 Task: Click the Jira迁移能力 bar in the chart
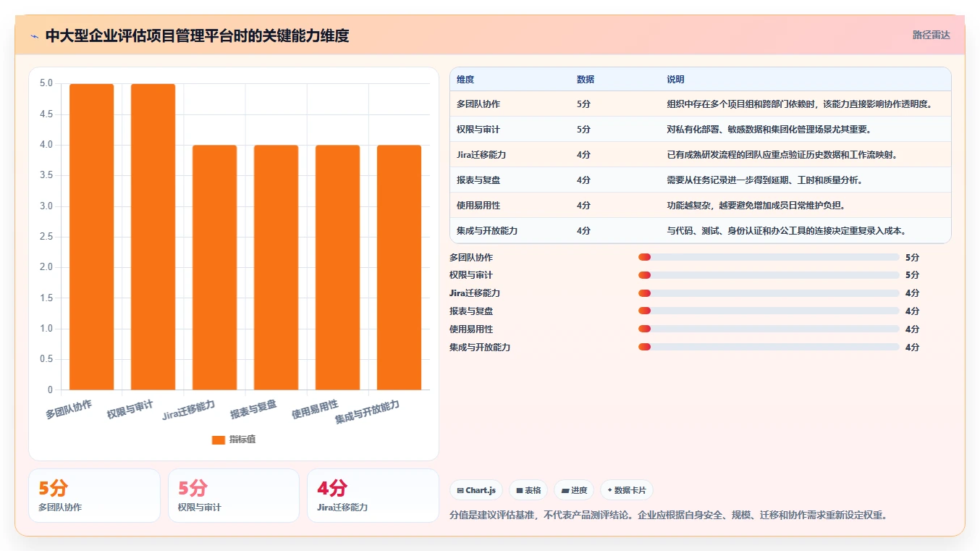[x=214, y=267]
